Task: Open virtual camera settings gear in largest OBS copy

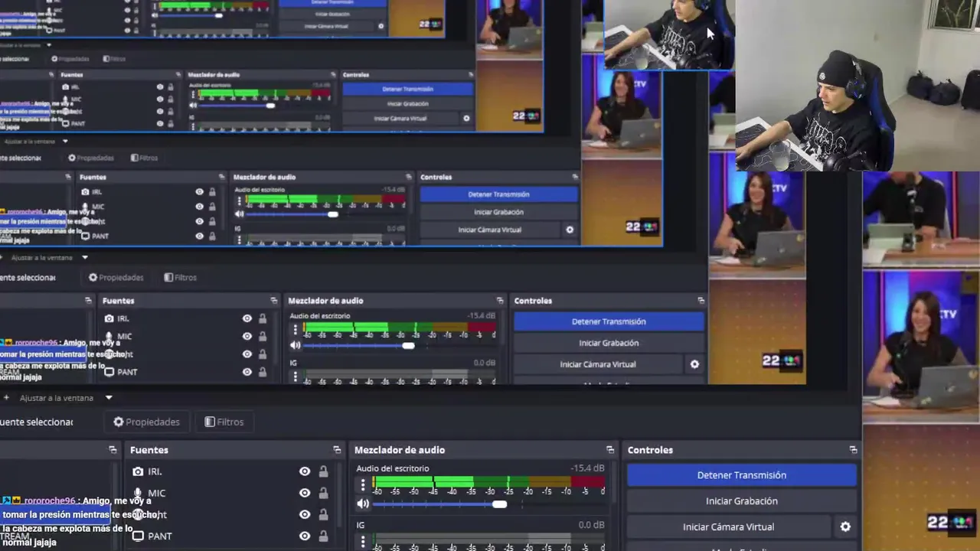Action: (845, 527)
